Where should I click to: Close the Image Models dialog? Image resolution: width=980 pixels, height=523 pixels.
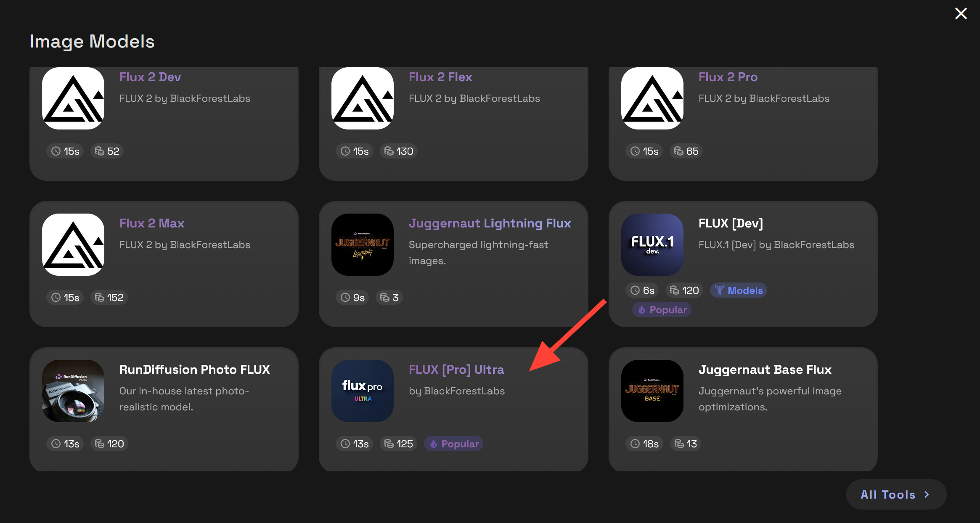(x=961, y=13)
